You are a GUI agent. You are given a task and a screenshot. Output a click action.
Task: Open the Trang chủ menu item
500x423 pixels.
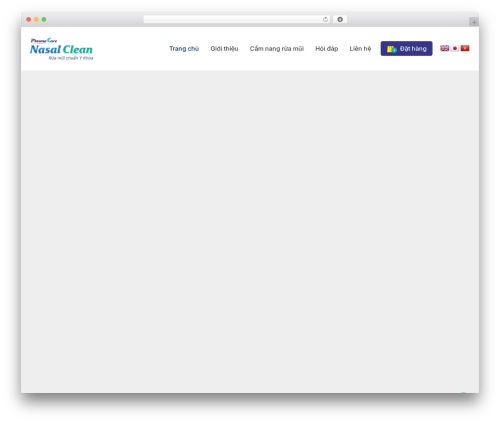pyautogui.click(x=184, y=49)
